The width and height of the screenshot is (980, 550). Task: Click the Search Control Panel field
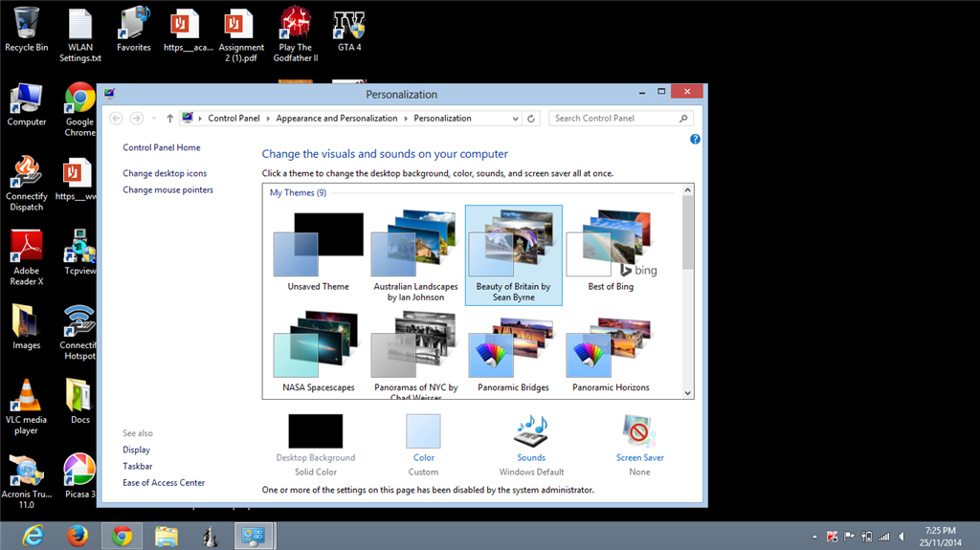pos(620,118)
